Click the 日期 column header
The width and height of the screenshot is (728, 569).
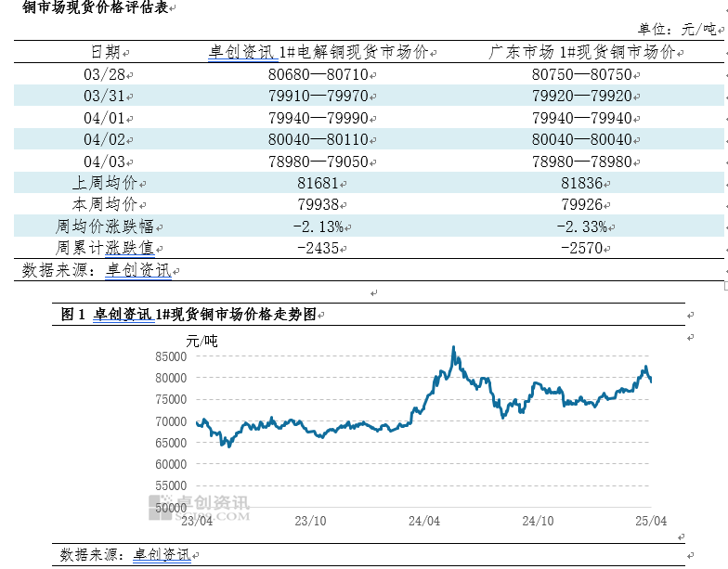pos(105,53)
